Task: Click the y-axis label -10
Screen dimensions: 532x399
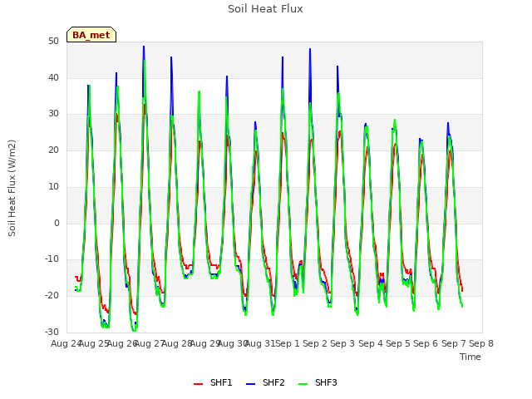Action: 52,259
